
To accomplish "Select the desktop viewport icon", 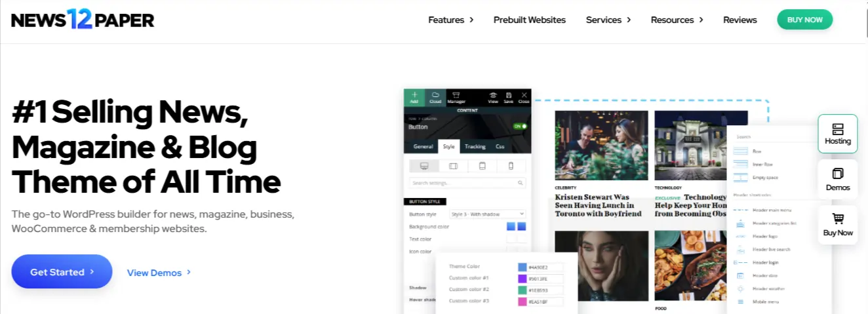I will (424, 166).
